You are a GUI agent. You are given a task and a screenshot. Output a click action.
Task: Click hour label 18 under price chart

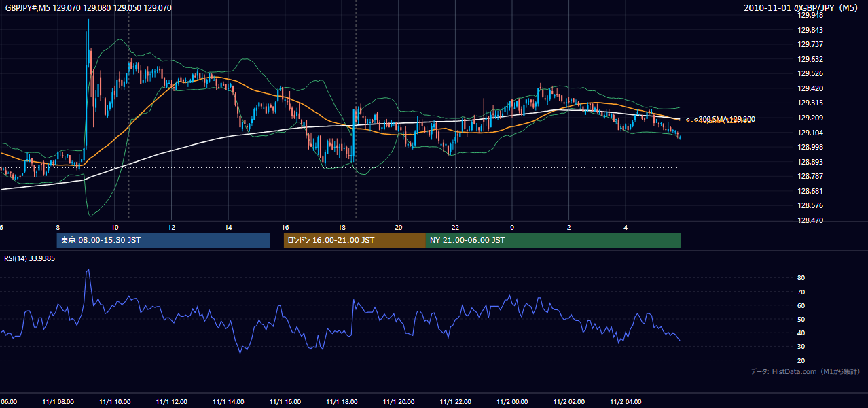[x=342, y=227]
